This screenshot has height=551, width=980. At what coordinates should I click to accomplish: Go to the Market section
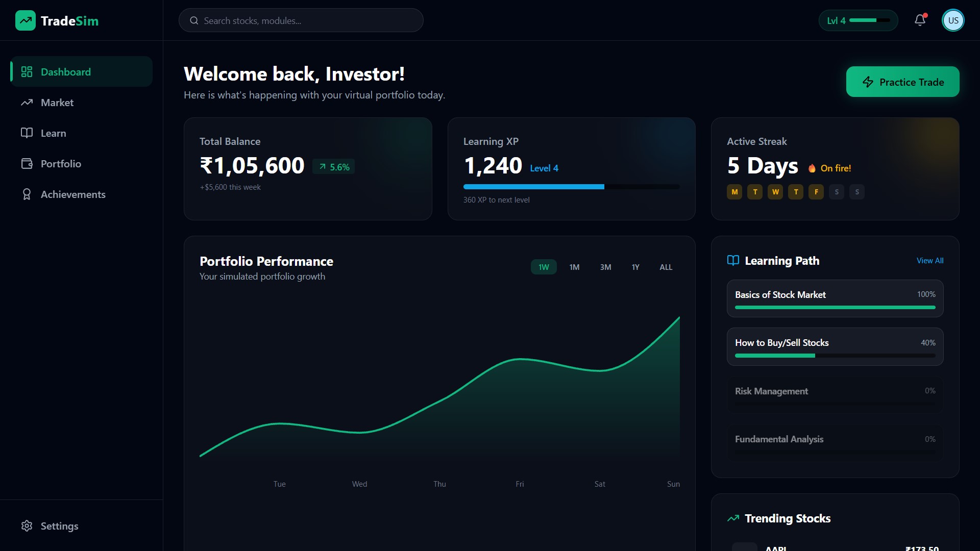(x=82, y=103)
